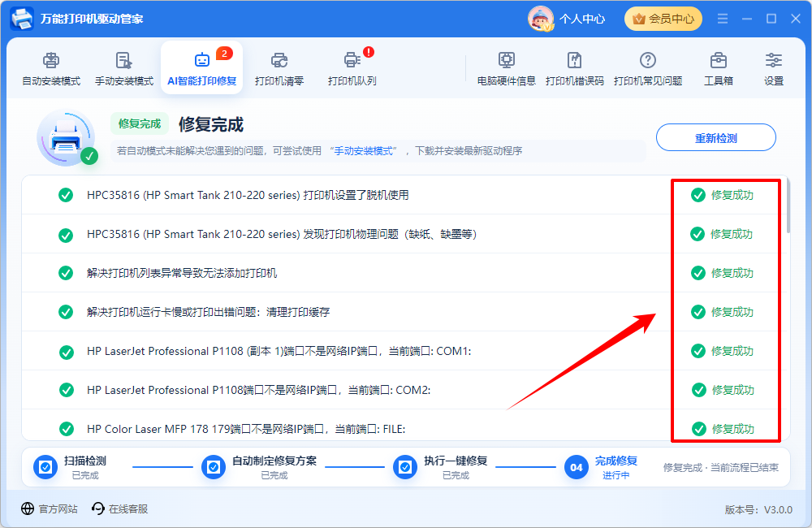The width and height of the screenshot is (812, 528).
Task: Click the results list vertical scrollbar
Action: (x=788, y=206)
